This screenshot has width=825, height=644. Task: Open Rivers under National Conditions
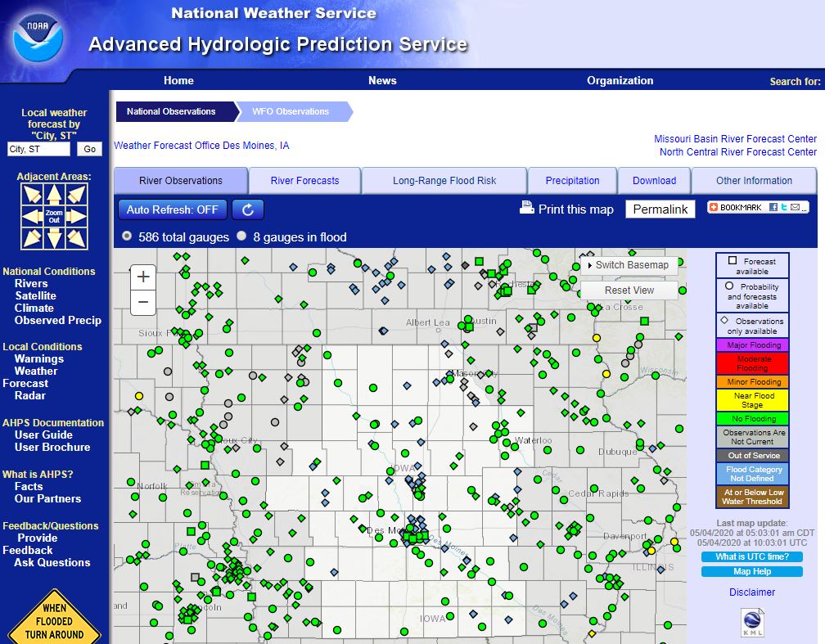click(31, 283)
